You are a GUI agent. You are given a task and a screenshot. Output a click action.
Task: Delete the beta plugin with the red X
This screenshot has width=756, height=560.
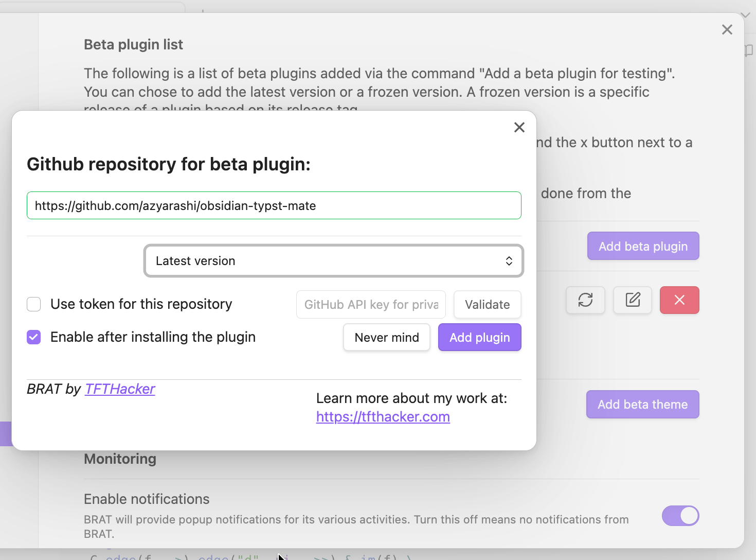click(x=679, y=300)
